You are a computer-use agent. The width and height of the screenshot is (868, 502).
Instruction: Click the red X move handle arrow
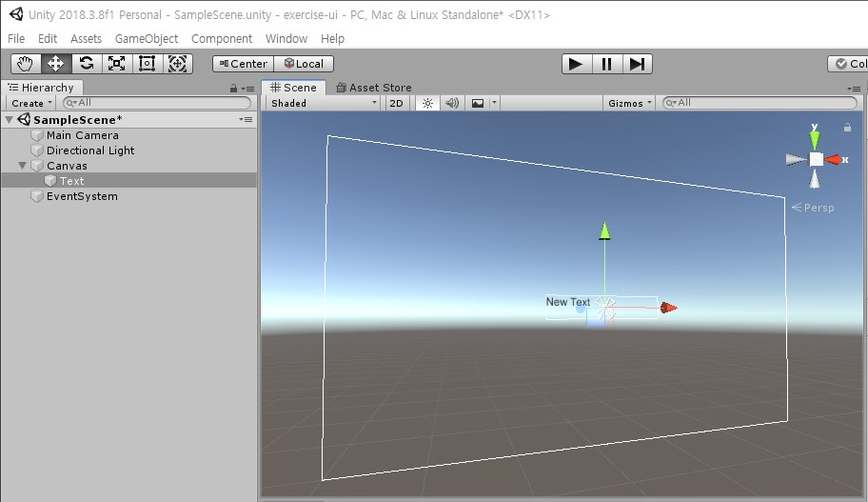click(x=669, y=308)
